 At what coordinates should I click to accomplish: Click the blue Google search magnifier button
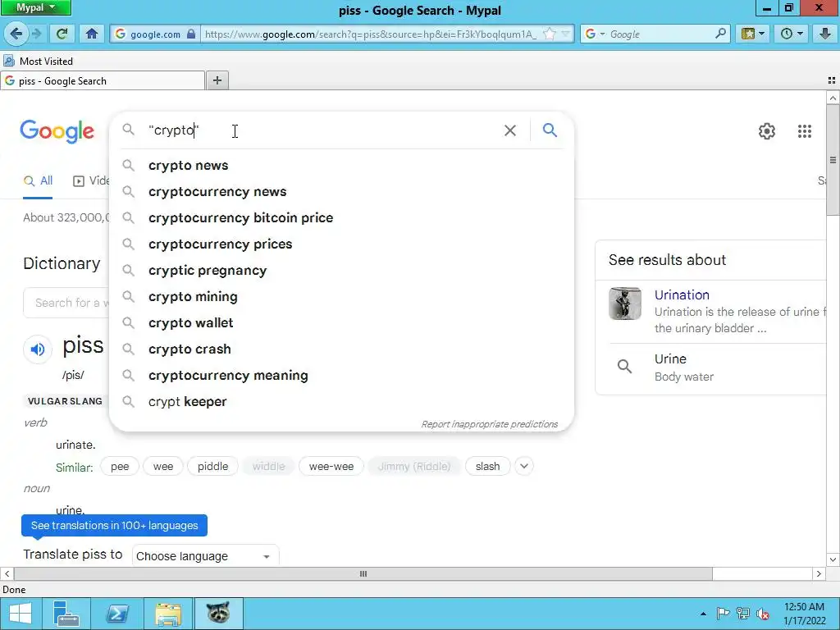pos(550,130)
